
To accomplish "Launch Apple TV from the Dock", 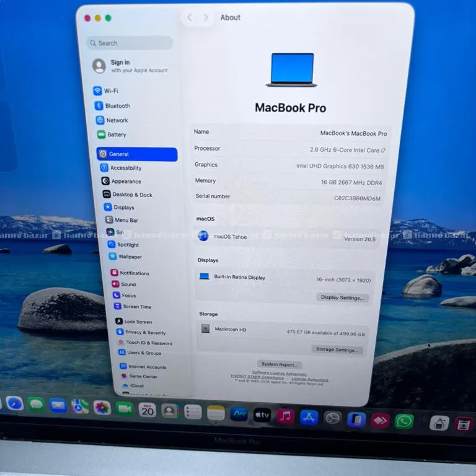I will tap(262, 415).
